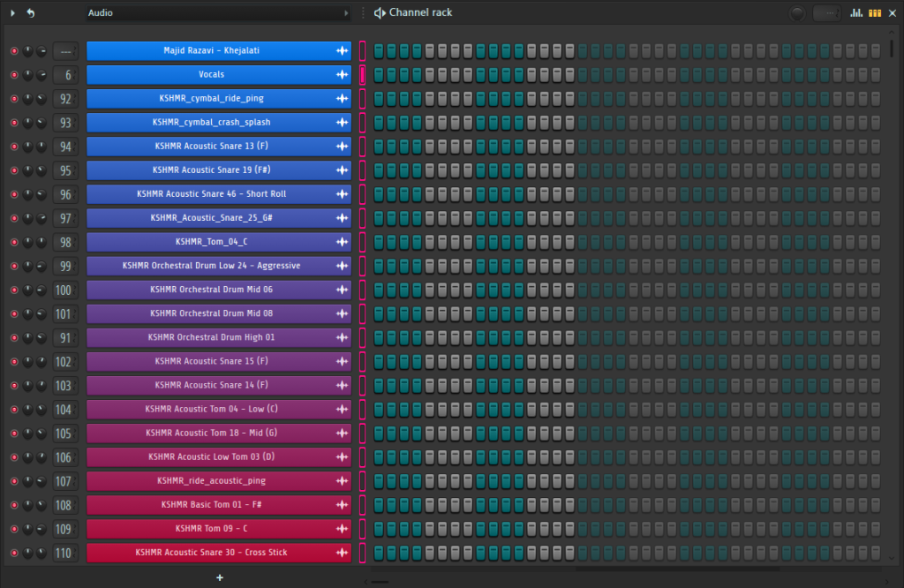
Task: Open mixer track selector showing 110
Action: tap(65, 553)
